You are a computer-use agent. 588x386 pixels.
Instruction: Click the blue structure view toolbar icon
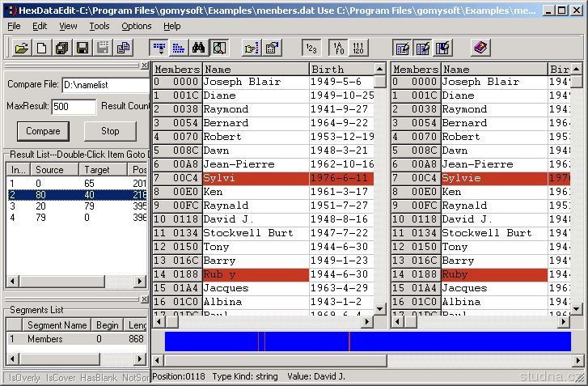pos(159,48)
